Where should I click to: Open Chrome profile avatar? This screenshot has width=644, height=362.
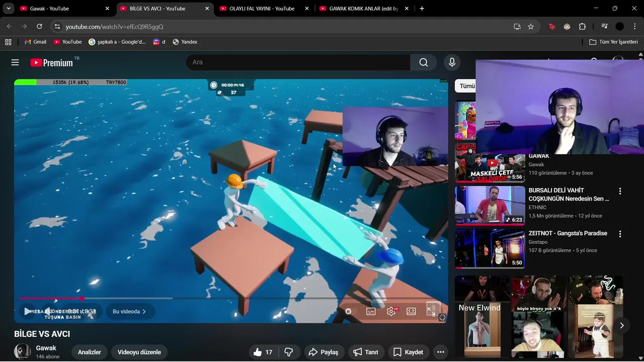(x=620, y=27)
